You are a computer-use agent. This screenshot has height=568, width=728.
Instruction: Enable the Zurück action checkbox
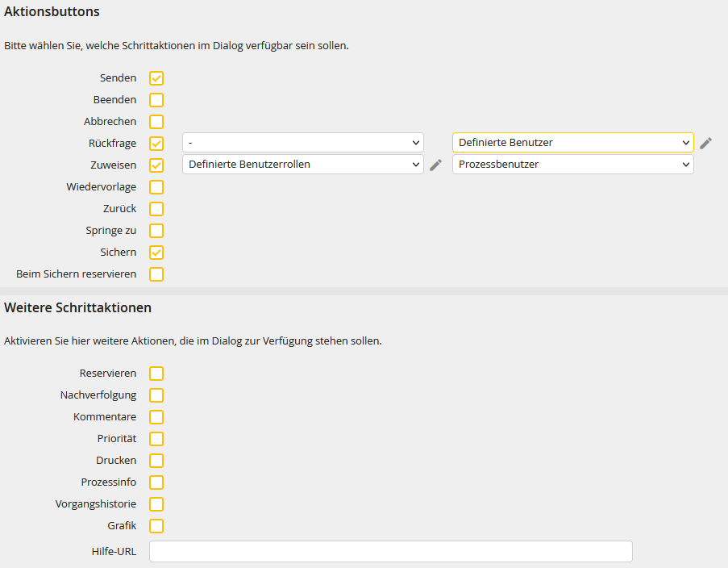click(156, 209)
